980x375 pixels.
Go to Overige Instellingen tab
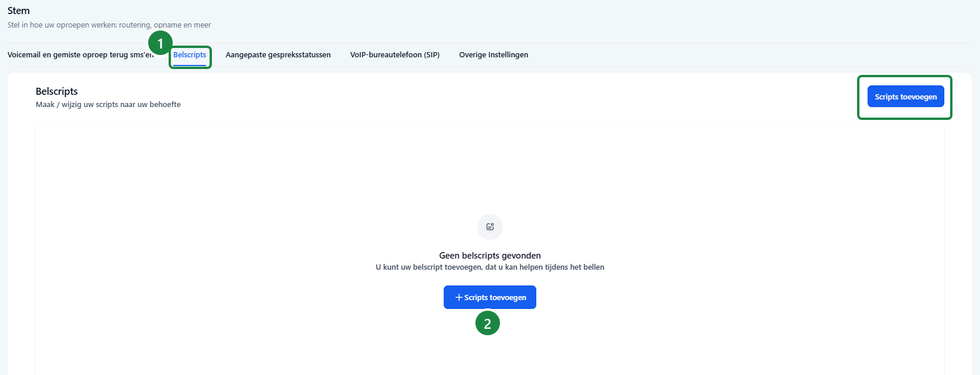coord(494,55)
